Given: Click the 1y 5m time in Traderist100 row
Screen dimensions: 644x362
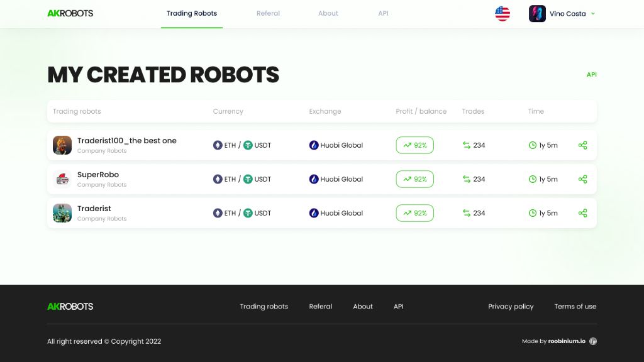Looking at the screenshot, I should 548,145.
